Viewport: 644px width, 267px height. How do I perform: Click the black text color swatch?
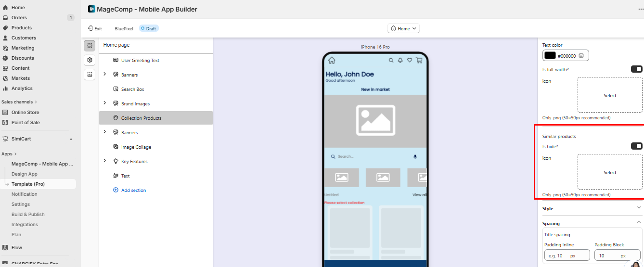(550, 56)
